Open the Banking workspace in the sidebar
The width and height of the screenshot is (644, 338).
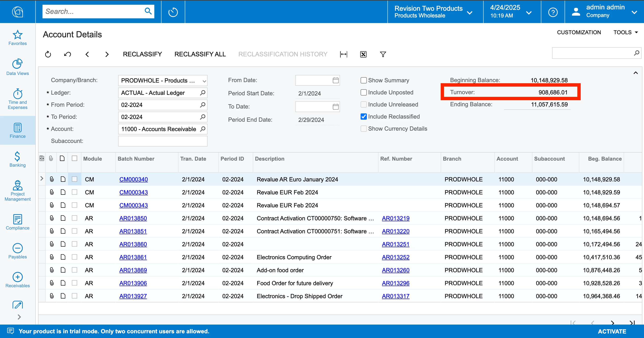pyautogui.click(x=17, y=159)
